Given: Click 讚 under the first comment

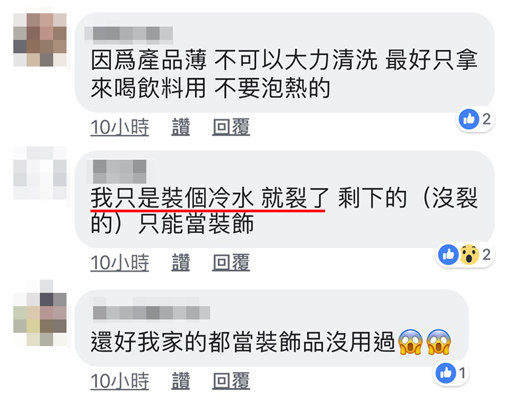Looking at the screenshot, I should [180, 127].
